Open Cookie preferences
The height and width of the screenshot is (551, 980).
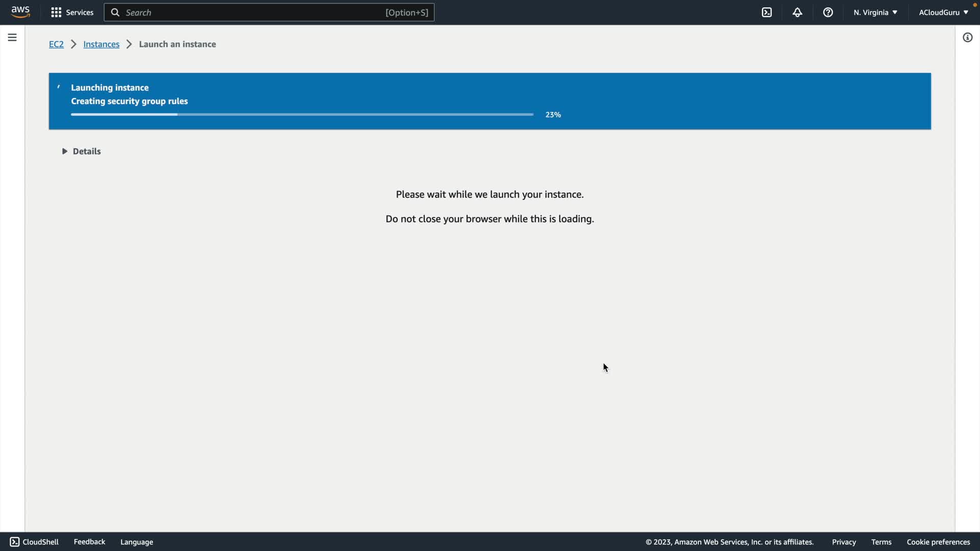click(x=938, y=542)
